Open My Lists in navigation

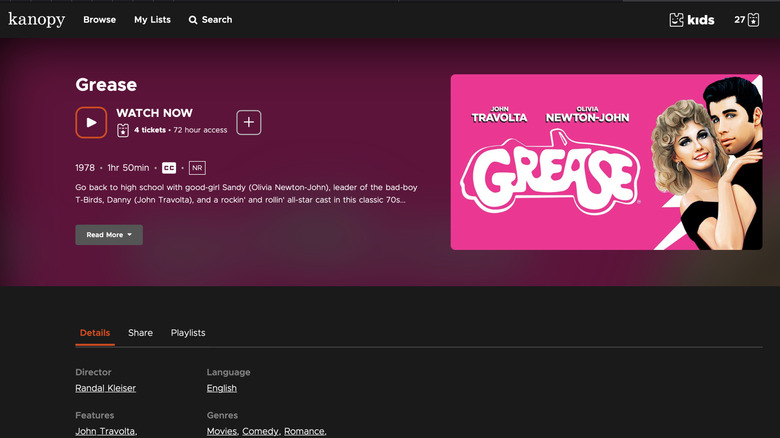[x=152, y=20]
